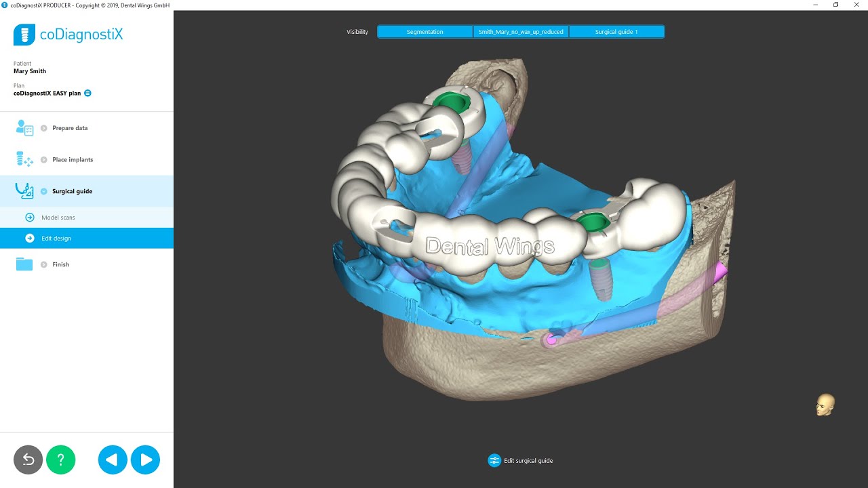The height and width of the screenshot is (488, 868).
Task: Open plan options icon next to EASY plan
Action: [x=87, y=93]
